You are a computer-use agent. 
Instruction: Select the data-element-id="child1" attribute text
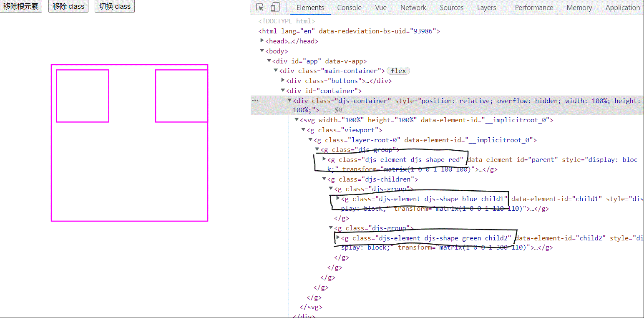[x=557, y=199]
